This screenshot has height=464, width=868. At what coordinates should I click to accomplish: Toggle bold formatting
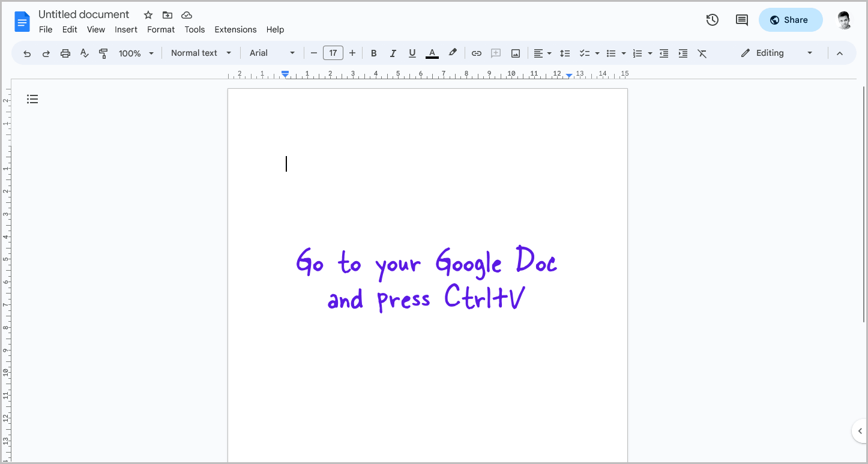(373, 53)
